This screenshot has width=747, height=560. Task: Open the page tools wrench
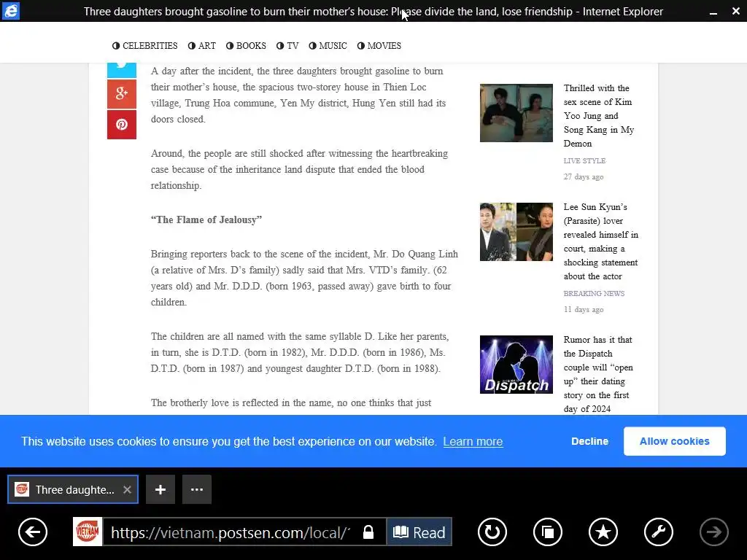tap(659, 532)
